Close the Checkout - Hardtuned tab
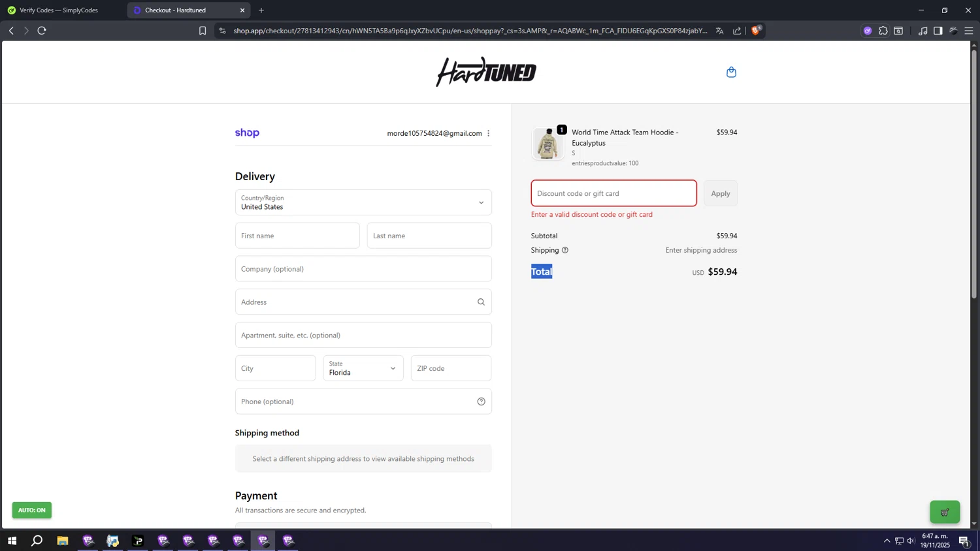This screenshot has width=980, height=551. pos(242,10)
